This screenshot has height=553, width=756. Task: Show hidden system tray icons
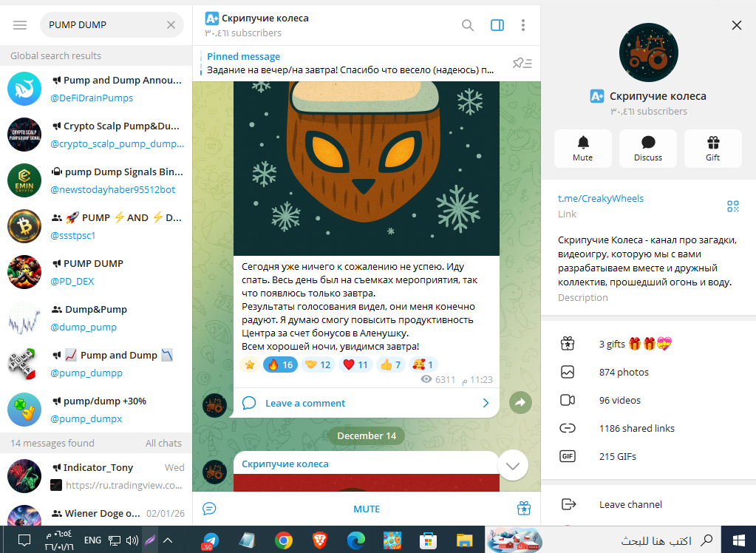167,540
